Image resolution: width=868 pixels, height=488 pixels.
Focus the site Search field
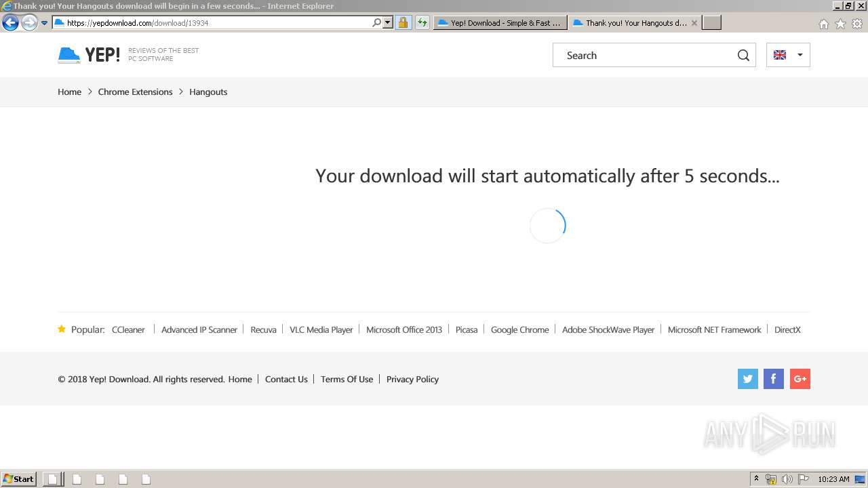pyautogui.click(x=644, y=56)
